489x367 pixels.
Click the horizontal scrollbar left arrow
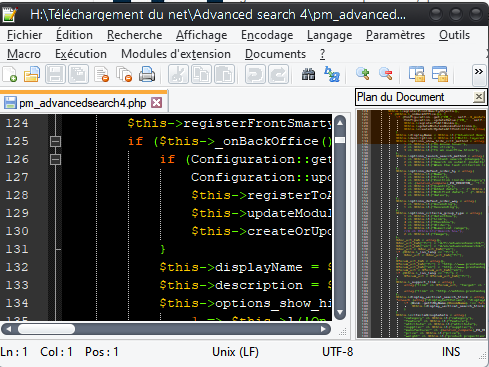point(8,329)
